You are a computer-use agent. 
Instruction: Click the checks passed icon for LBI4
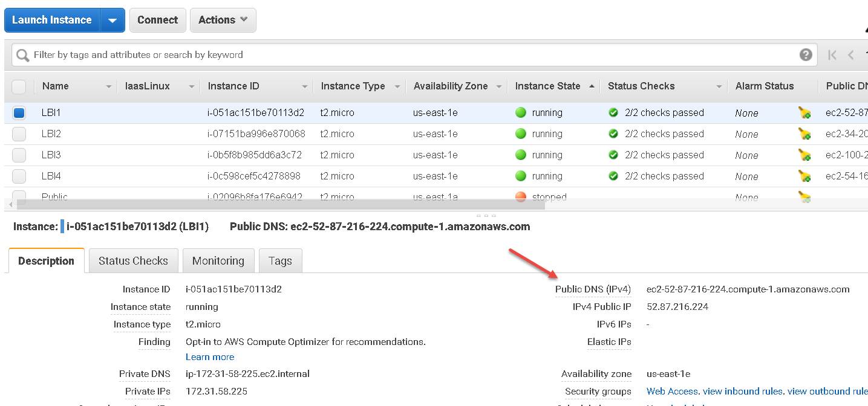tap(613, 176)
